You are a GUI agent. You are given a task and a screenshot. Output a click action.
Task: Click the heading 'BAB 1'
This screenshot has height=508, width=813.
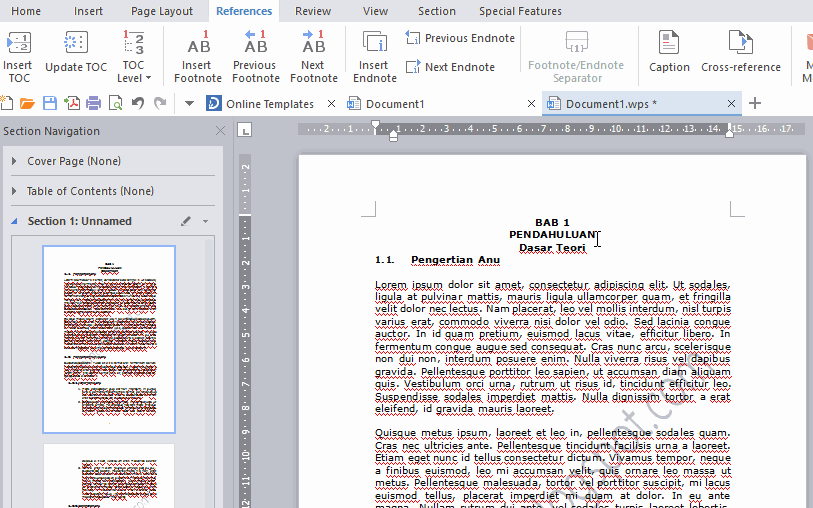552,222
